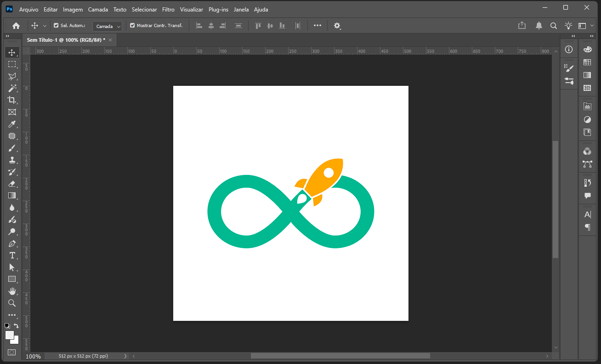The image size is (601, 364).
Task: Select the Hand tool
Action: coord(12,291)
